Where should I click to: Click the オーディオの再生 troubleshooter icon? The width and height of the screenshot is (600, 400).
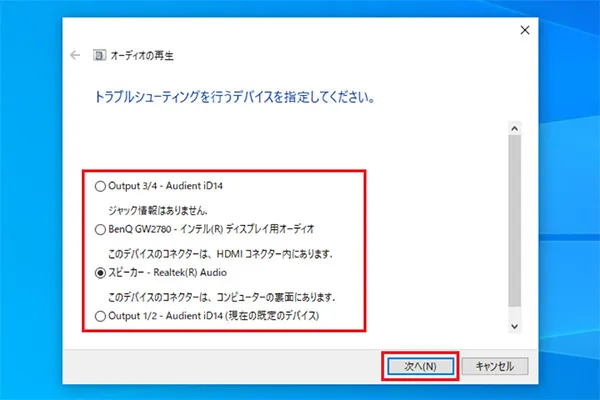tap(99, 56)
